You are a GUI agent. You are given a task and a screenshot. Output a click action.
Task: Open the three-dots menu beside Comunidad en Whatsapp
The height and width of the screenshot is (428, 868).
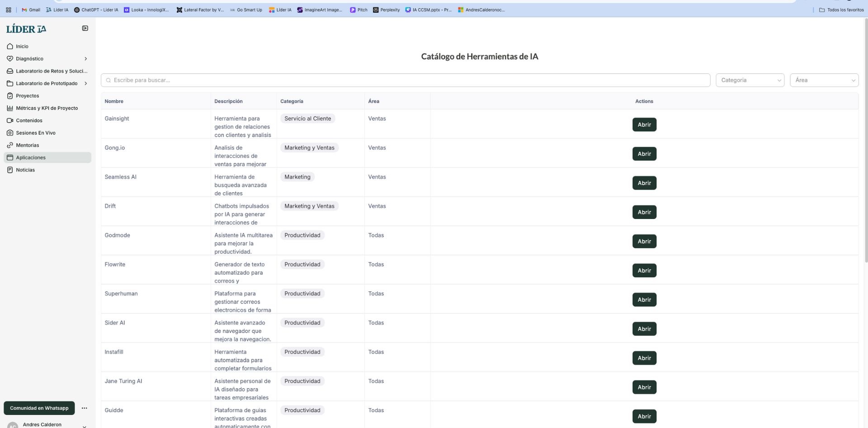click(84, 408)
